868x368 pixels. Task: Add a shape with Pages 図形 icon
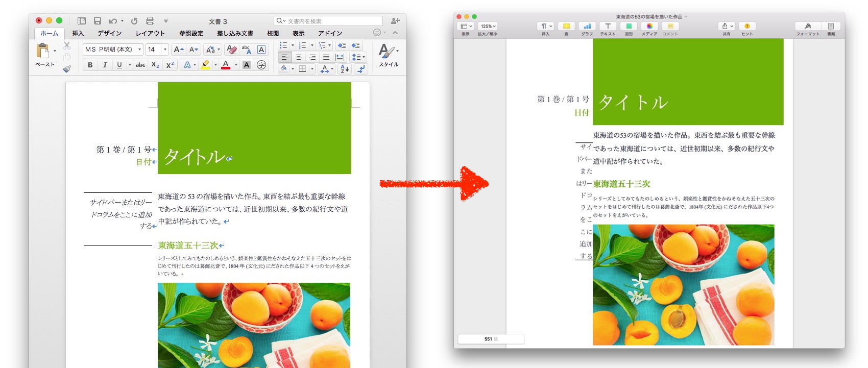click(x=629, y=26)
